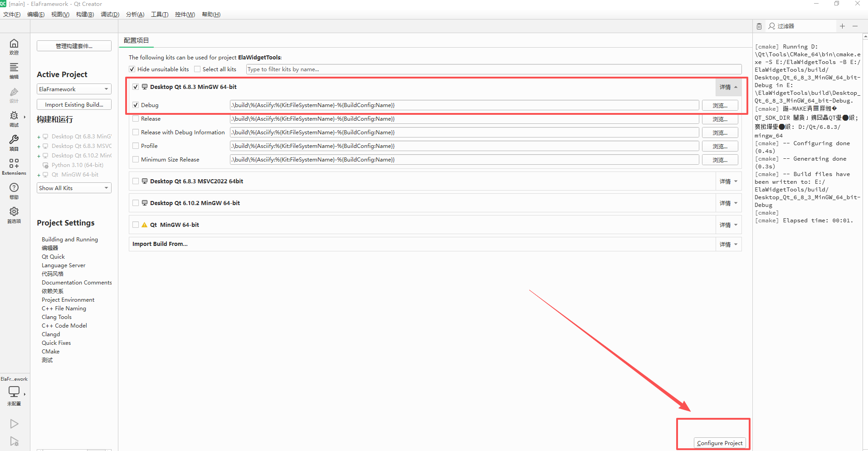Open the 构建(B) menu
Viewport: 868px width, 451px height.
click(85, 15)
